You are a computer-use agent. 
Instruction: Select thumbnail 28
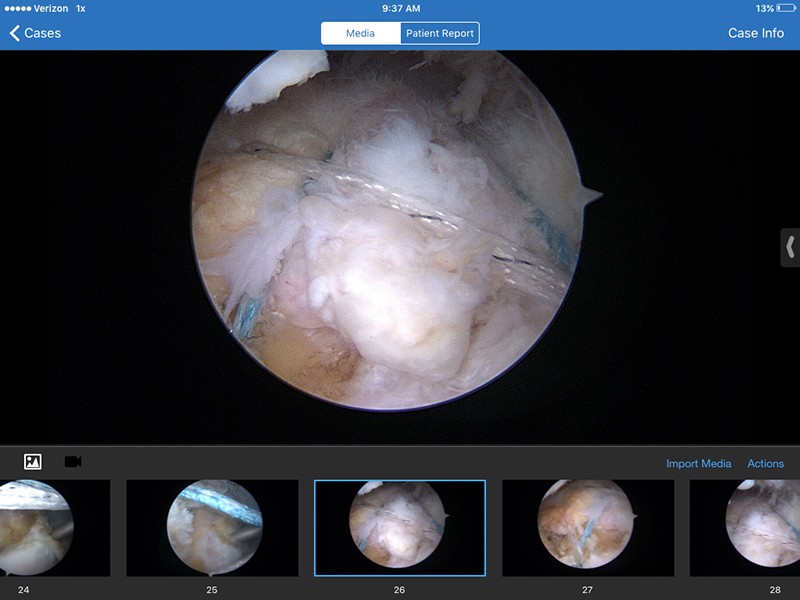[745, 528]
